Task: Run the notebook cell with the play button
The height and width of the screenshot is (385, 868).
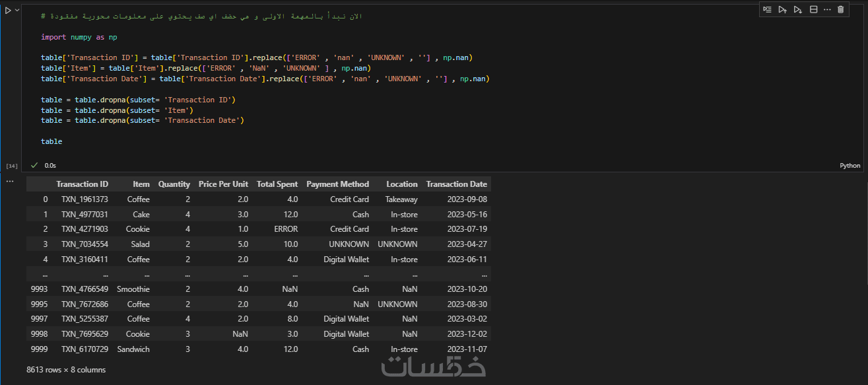Action: click(x=8, y=11)
